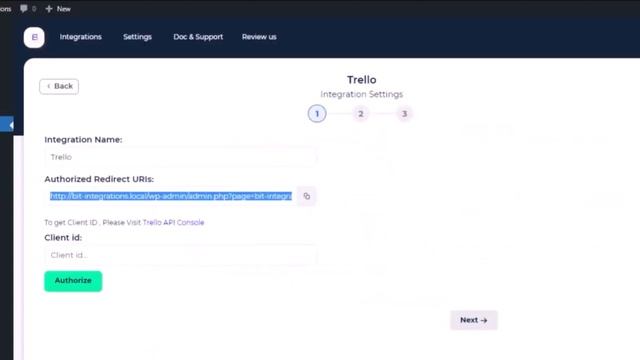This screenshot has height=360, width=640.
Task: Open the Integrations menu
Action: pos(80,37)
